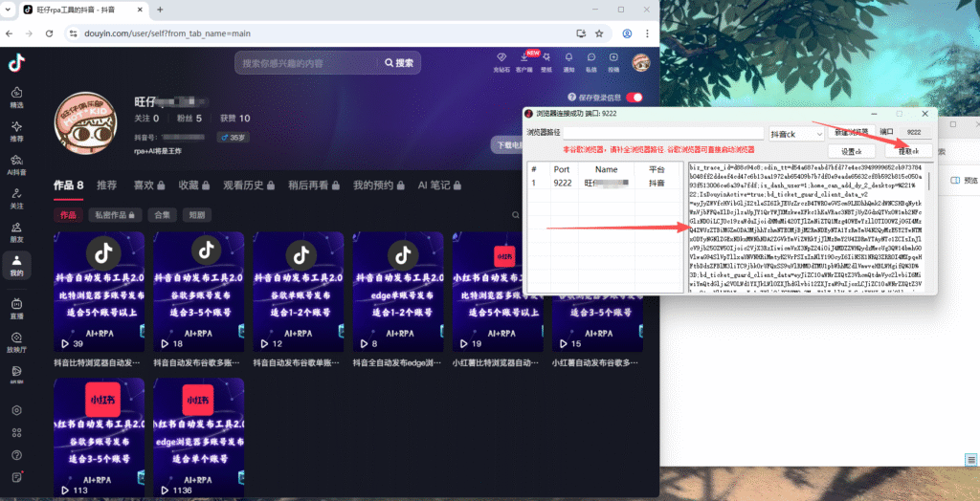Open 放映厅 in the sidebar

16,341
